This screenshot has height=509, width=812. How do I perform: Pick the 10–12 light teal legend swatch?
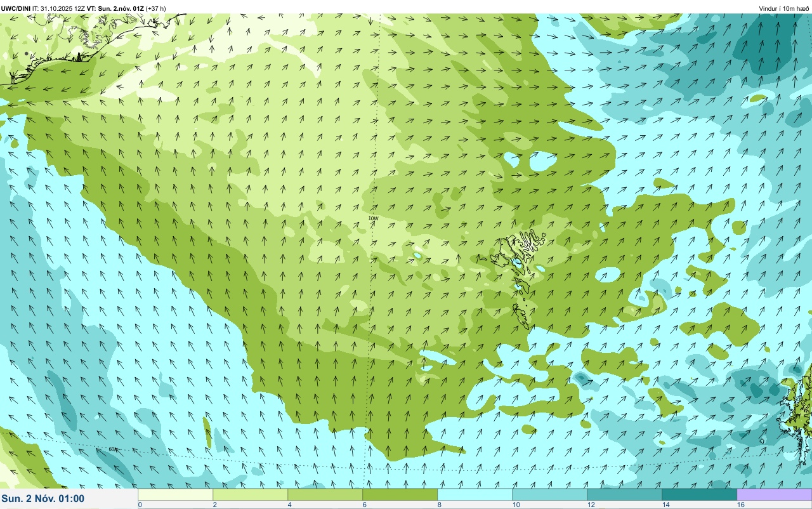[x=549, y=494]
